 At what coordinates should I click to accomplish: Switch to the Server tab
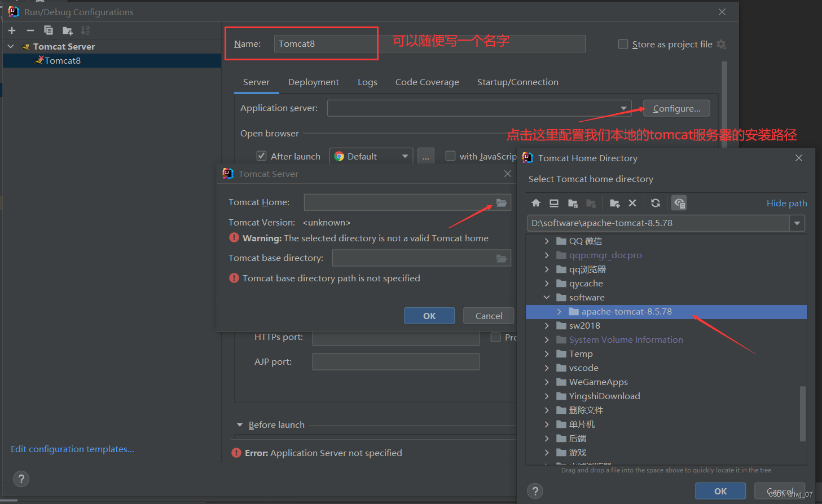pos(256,82)
